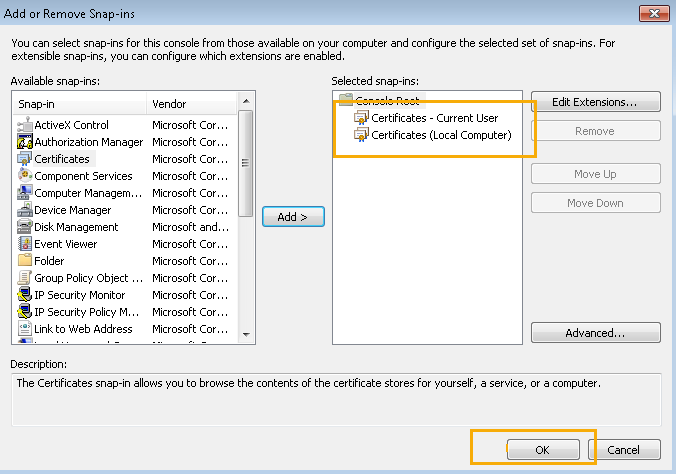The image size is (676, 474).
Task: Select the Folder snap-in label
Action: (x=49, y=261)
